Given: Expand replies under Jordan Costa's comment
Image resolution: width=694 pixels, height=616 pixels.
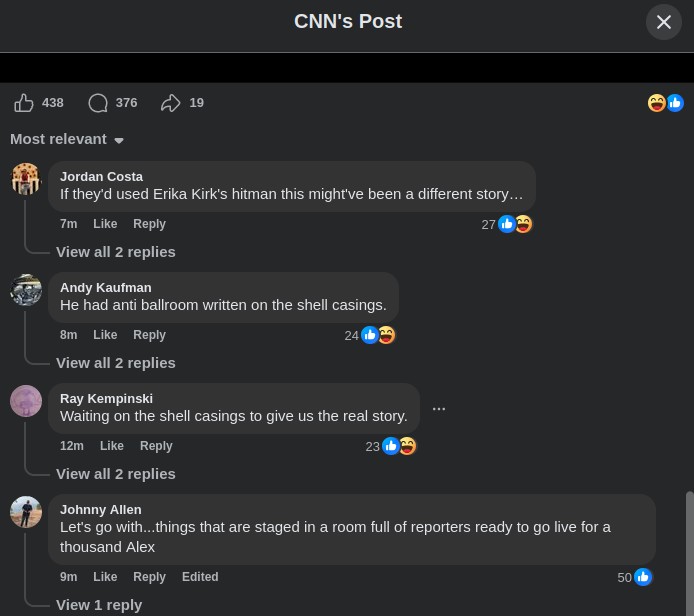Looking at the screenshot, I should 116,252.
